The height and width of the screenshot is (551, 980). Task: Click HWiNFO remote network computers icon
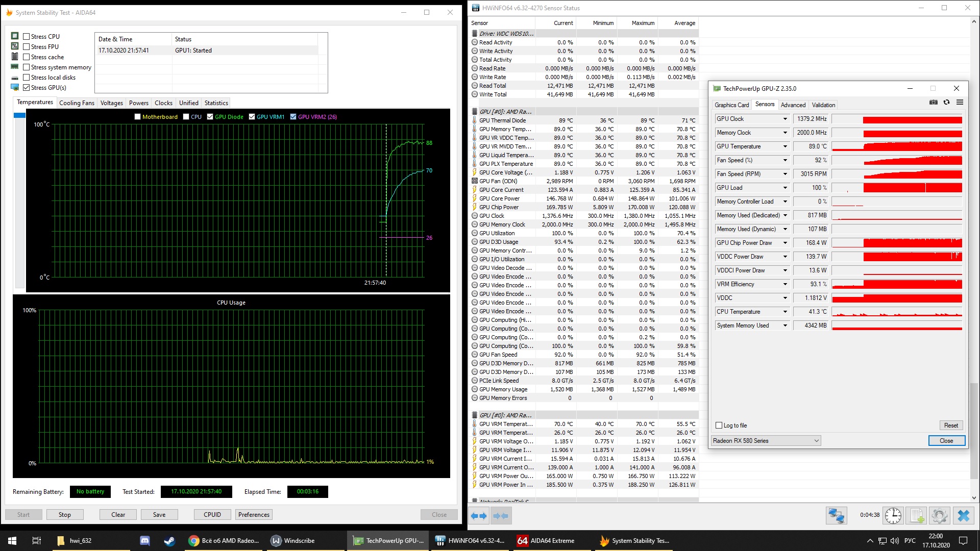[836, 516]
